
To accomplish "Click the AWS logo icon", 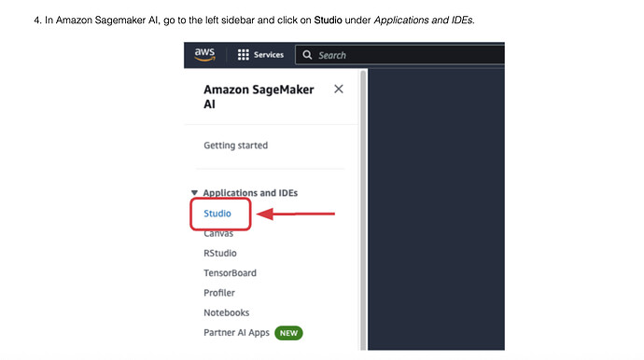I will coord(204,54).
